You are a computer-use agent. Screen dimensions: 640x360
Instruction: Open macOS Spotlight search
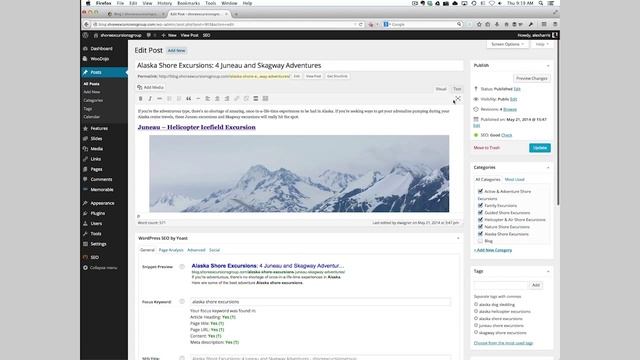[x=541, y=3]
